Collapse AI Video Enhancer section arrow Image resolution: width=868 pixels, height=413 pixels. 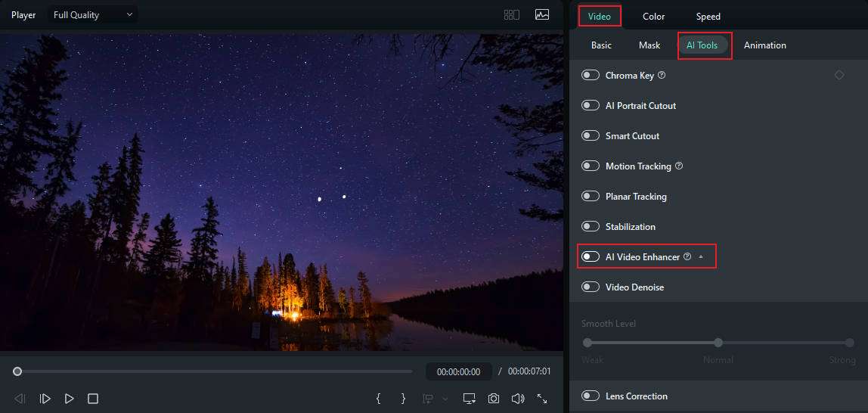(x=701, y=257)
